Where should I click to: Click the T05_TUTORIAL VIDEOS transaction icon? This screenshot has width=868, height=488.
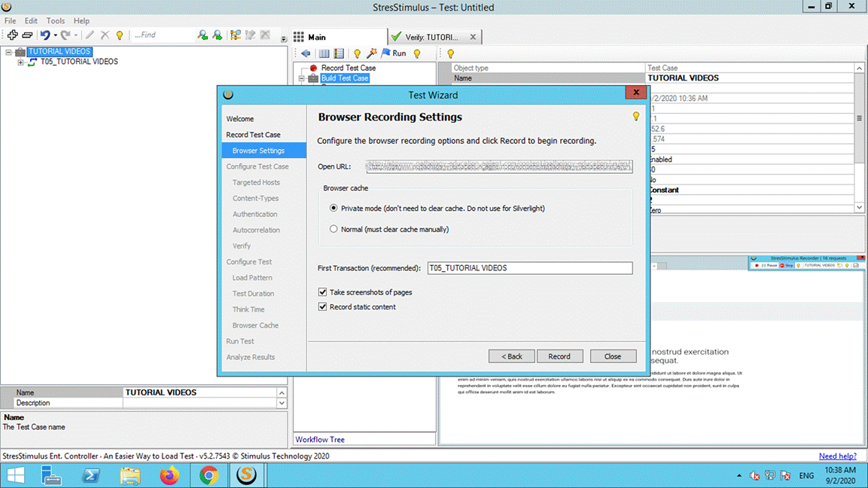point(32,62)
